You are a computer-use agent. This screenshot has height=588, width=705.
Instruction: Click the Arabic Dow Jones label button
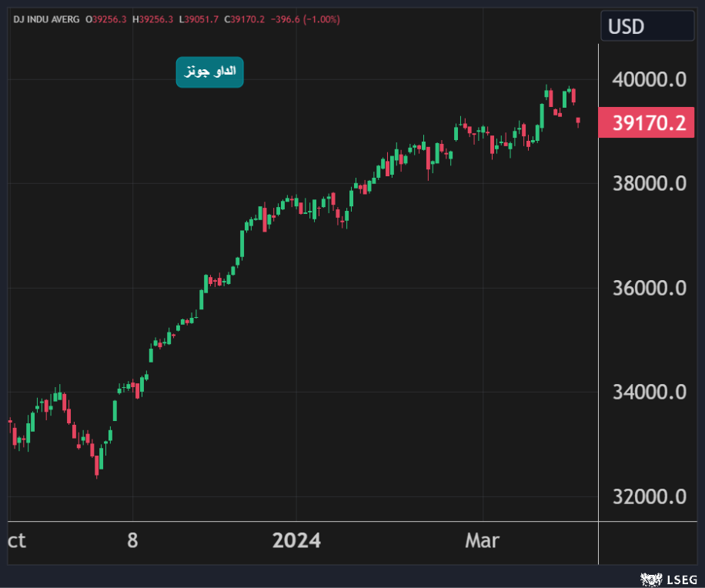(x=209, y=72)
